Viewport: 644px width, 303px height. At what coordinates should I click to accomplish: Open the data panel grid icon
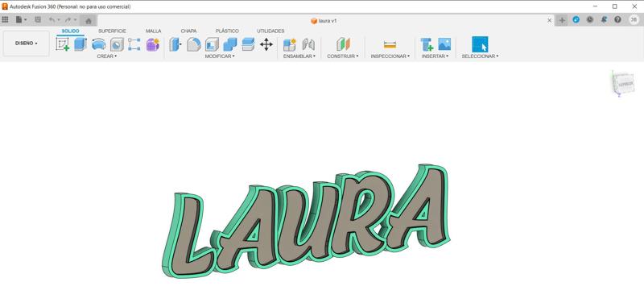pyautogui.click(x=5, y=19)
